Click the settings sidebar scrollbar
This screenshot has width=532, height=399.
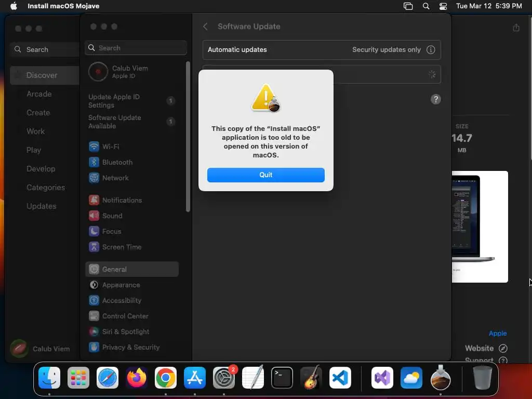pos(188,137)
